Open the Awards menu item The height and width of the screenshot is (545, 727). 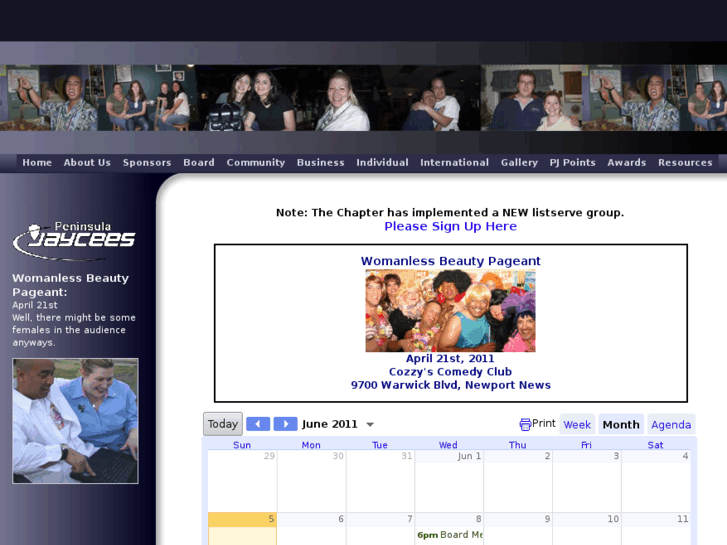[627, 162]
